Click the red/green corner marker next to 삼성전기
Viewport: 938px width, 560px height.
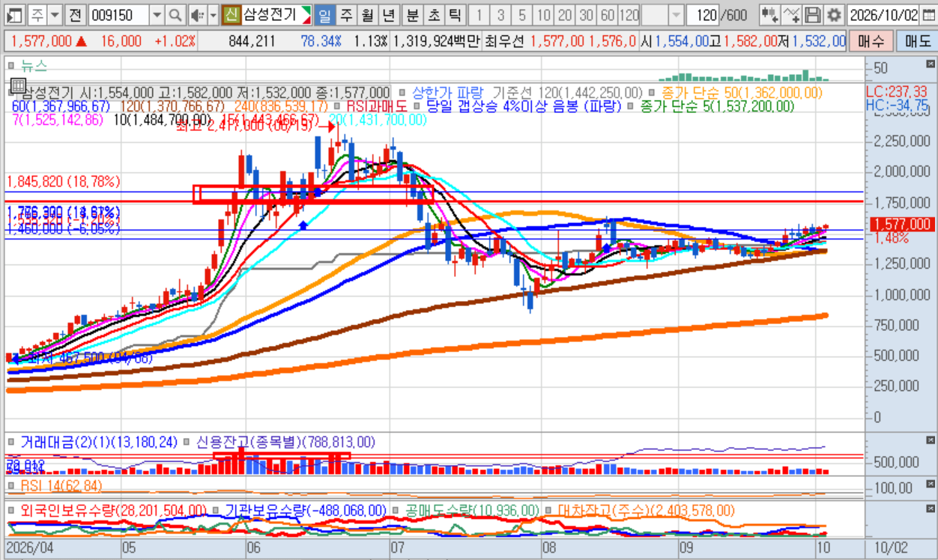point(306,14)
